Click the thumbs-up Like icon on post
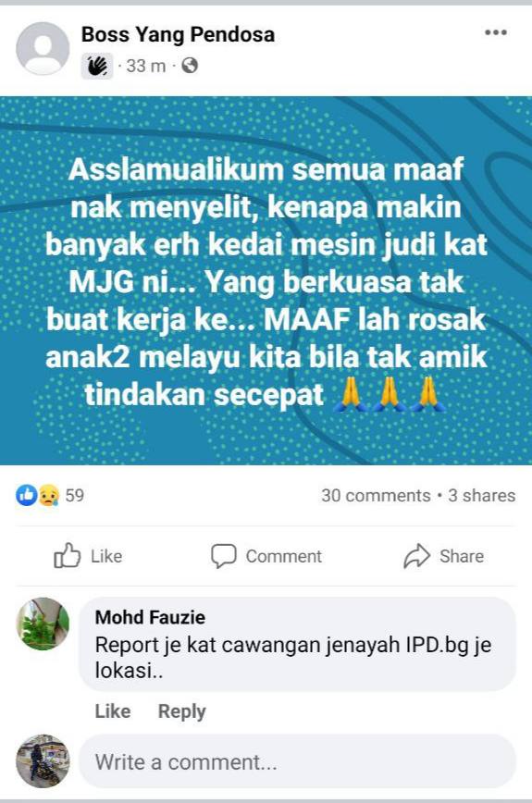The image size is (532, 803). click(x=67, y=556)
